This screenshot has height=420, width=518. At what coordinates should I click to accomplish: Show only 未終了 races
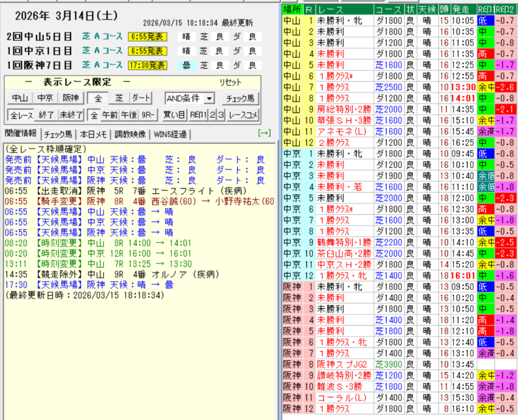pyautogui.click(x=71, y=115)
